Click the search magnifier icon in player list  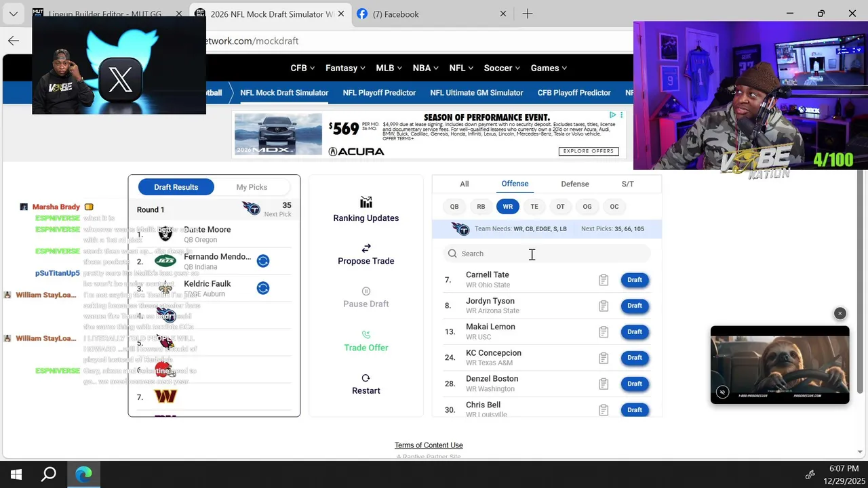[452, 253]
